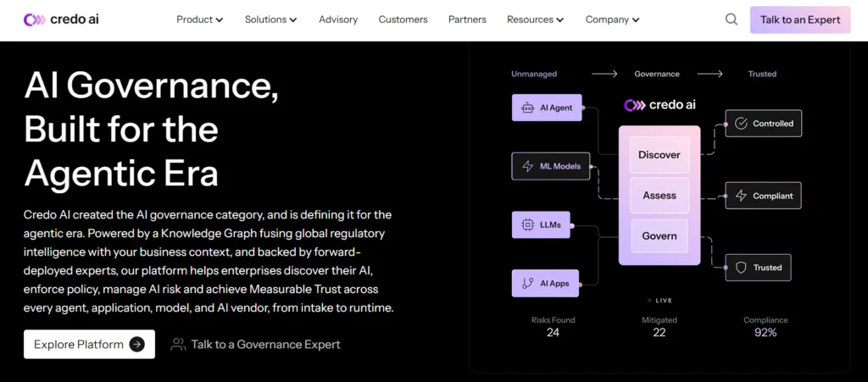This screenshot has width=868, height=382.
Task: Select the LLMs card
Action: pyautogui.click(x=541, y=225)
